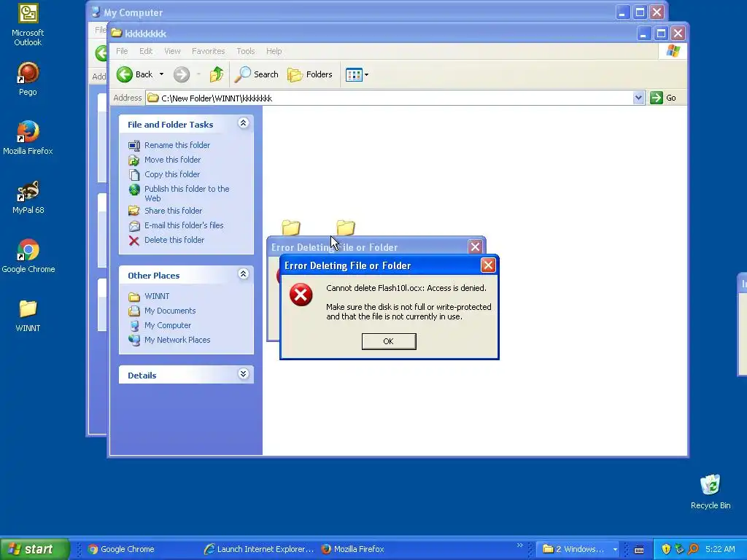Click the Up folder toolbar icon
This screenshot has height=560, width=747.
(217, 74)
